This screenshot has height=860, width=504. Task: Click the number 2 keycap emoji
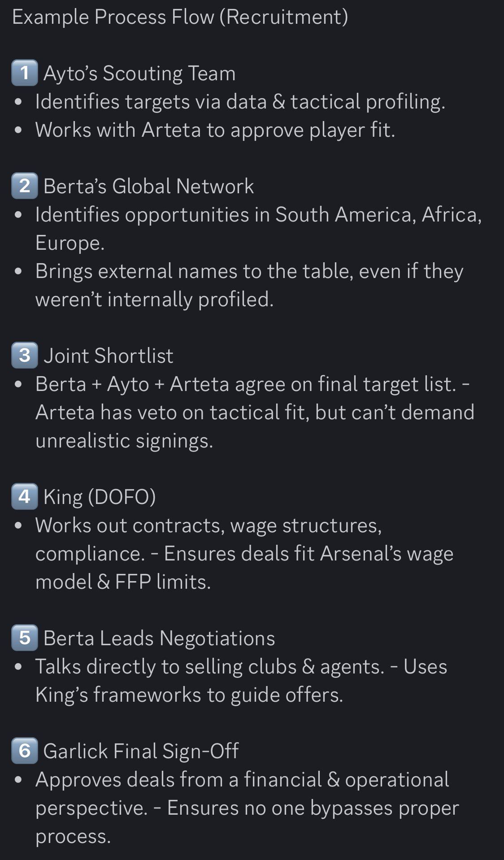click(25, 186)
